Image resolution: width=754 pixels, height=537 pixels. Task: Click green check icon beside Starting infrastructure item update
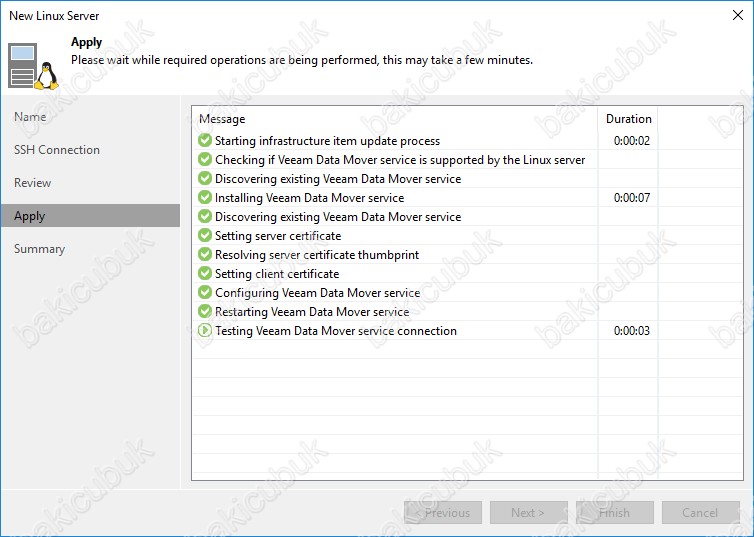[x=205, y=140]
